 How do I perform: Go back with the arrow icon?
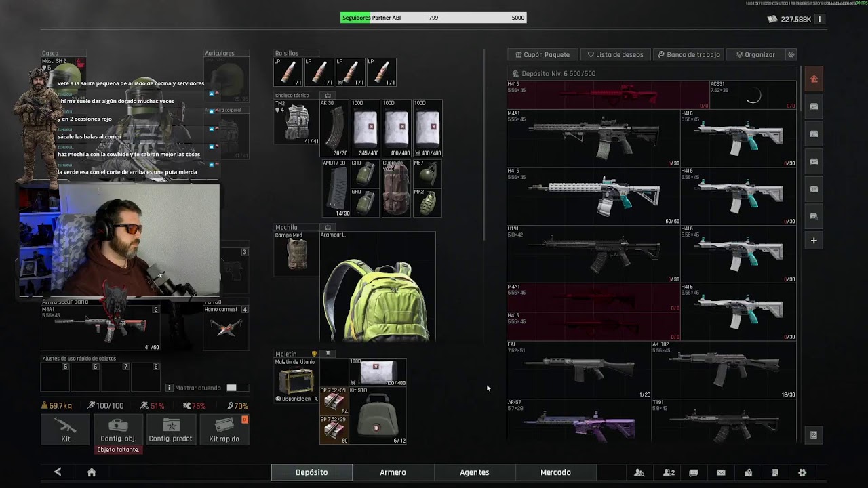(58, 472)
